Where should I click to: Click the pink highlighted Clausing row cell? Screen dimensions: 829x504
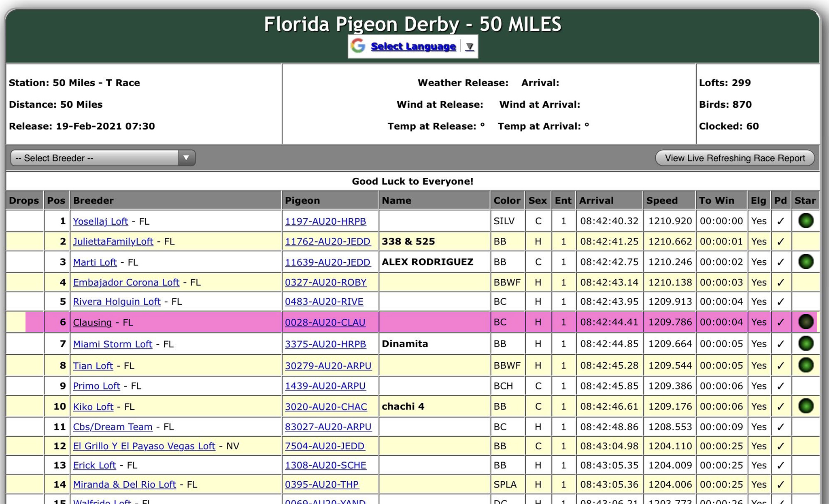433,322
